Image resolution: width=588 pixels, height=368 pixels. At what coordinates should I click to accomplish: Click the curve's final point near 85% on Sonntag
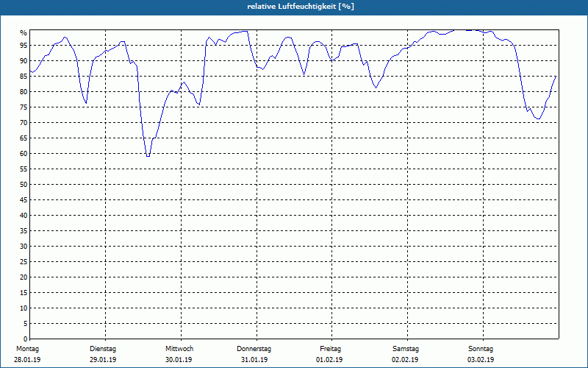[556, 77]
